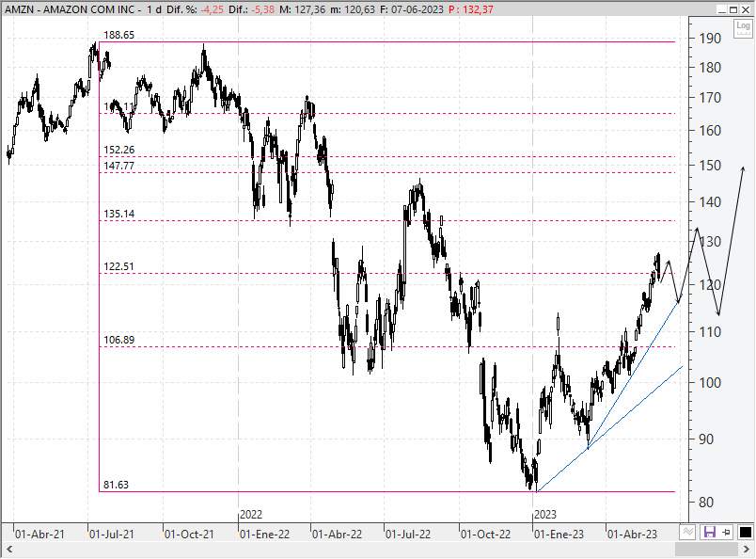This screenshot has width=756, height=559.
Task: Click the Dif. value -5,38
Action: [263, 9]
